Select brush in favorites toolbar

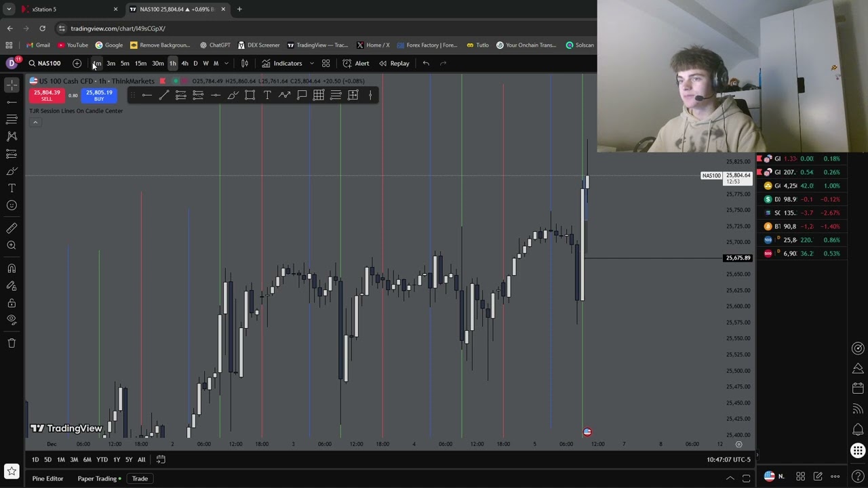[233, 96]
